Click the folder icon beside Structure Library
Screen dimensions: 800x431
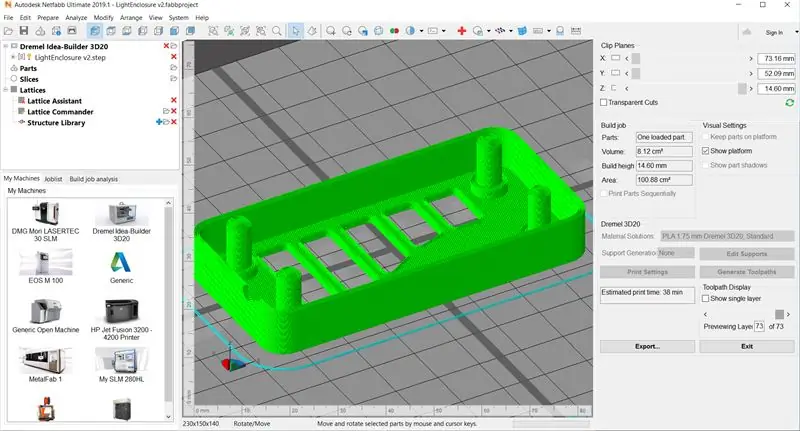166,122
